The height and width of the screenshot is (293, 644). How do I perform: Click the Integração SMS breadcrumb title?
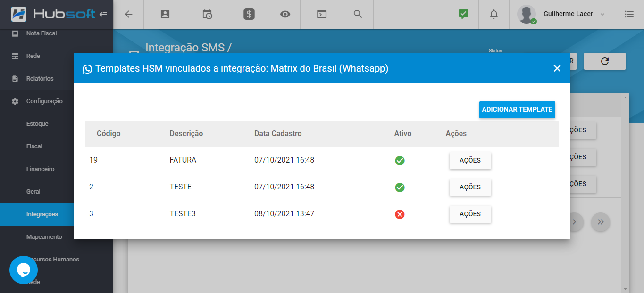click(188, 48)
